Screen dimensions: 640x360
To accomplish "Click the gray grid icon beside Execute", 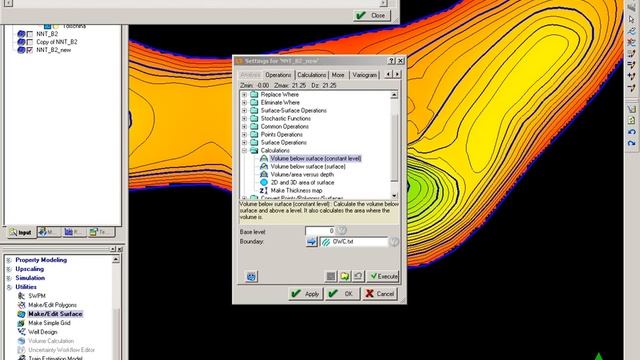I will 331,276.
